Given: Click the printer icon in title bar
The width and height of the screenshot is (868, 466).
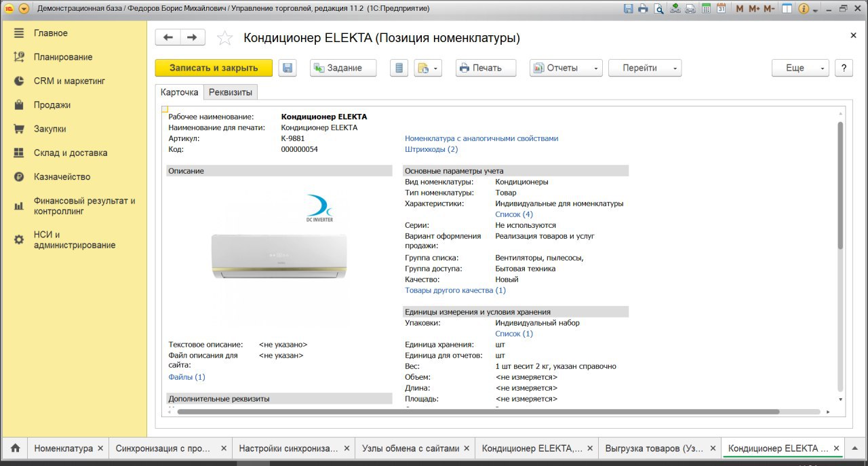Looking at the screenshot, I should pyautogui.click(x=643, y=9).
